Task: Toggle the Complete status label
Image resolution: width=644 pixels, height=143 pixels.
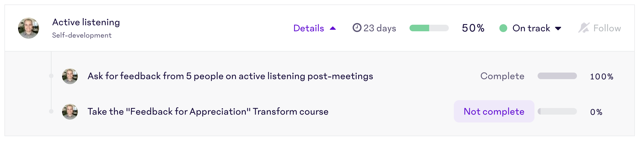Action: (502, 76)
